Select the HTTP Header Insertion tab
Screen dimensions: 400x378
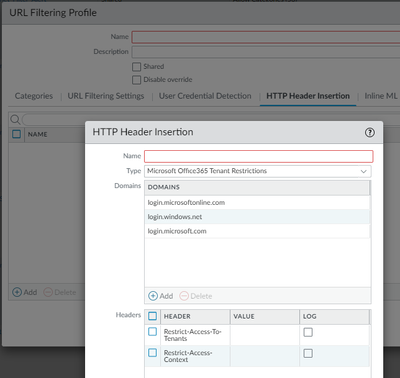[x=308, y=96]
